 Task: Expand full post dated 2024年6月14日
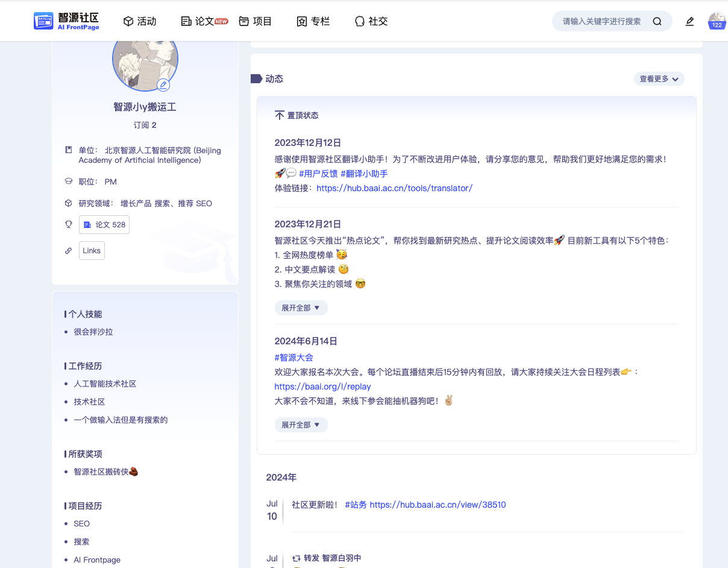301,424
